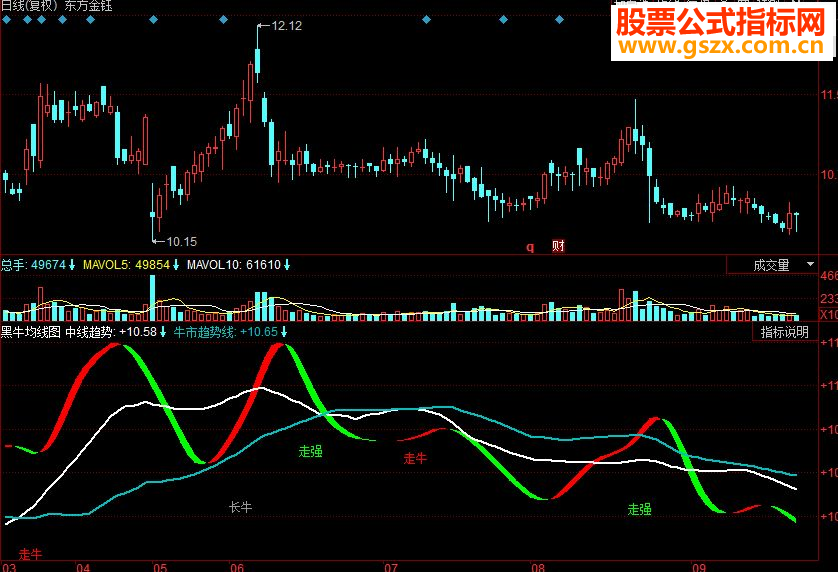Click the down arrow after MAVOL10 61610
Viewport: 838px width, 572px height.
click(286, 265)
